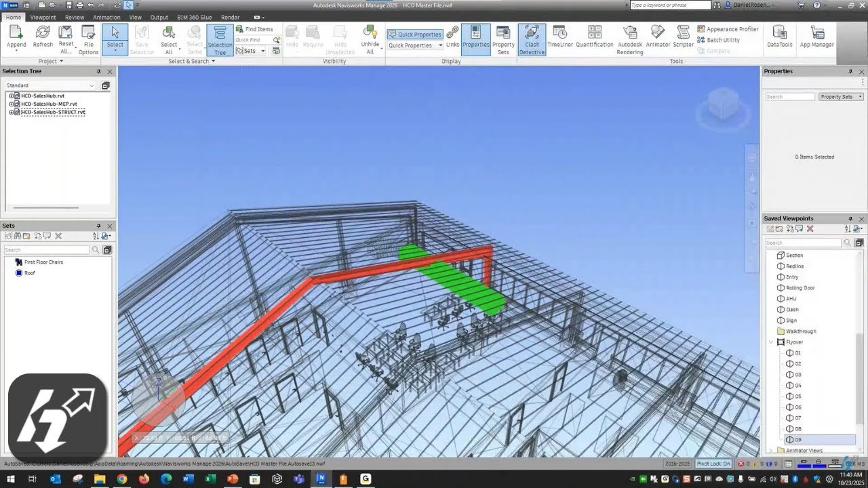Screen dimensions: 868x488
Task: Expand HCO-SalesHub-MEP.rvt tree node
Action: pyautogui.click(x=11, y=104)
